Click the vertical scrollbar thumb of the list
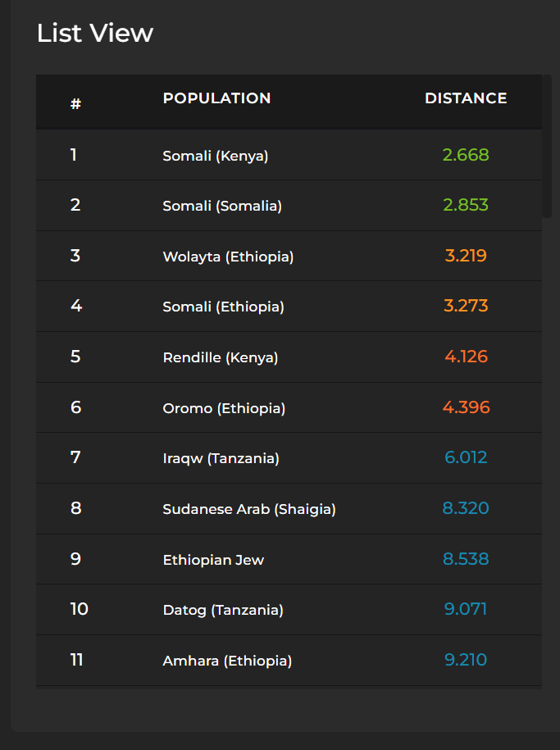560x750 pixels. click(x=547, y=146)
